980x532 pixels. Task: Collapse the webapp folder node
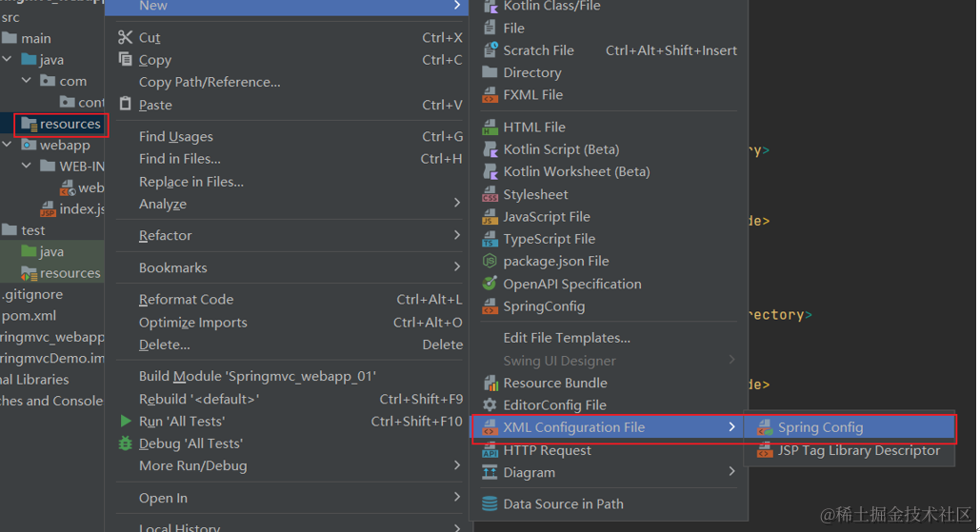tap(7, 145)
